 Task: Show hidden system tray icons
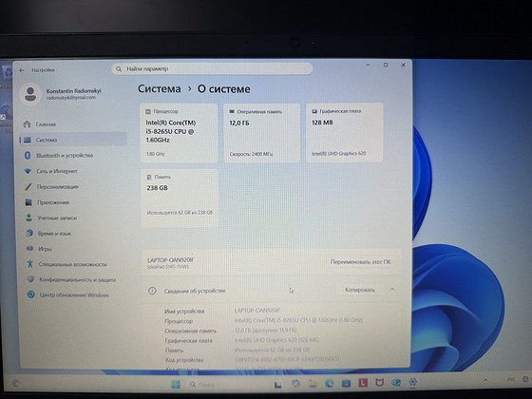pyautogui.click(x=485, y=380)
